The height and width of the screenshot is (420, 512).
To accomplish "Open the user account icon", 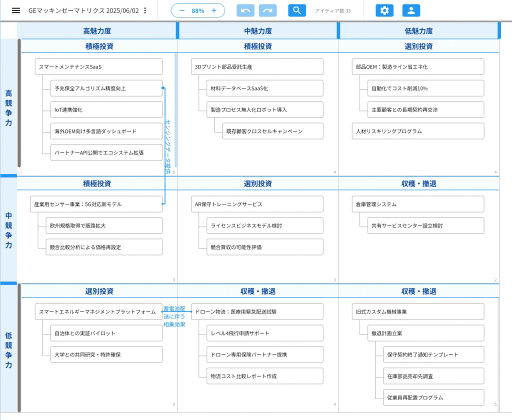I will 411,10.
